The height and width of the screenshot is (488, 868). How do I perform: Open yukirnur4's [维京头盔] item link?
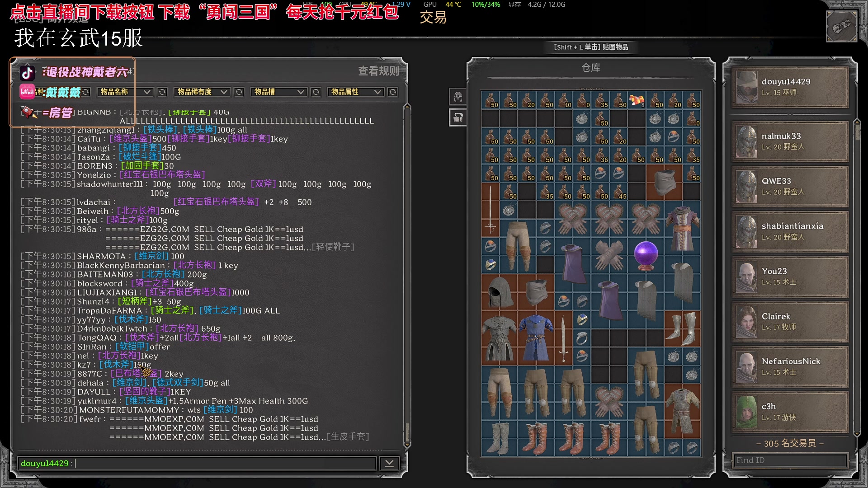click(x=146, y=401)
